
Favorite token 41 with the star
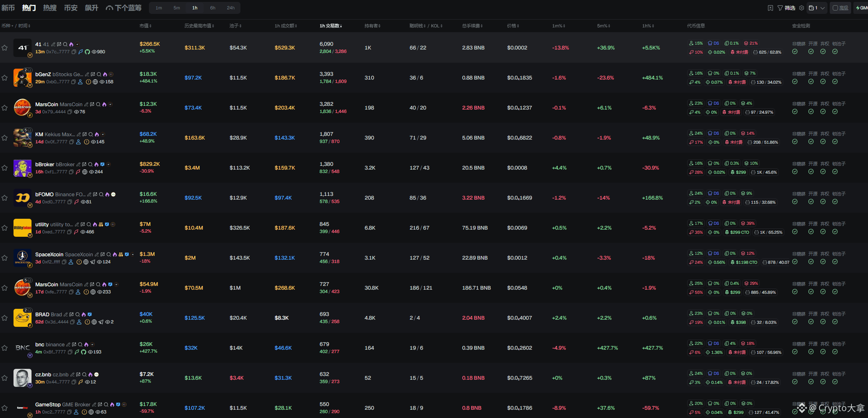tap(5, 48)
